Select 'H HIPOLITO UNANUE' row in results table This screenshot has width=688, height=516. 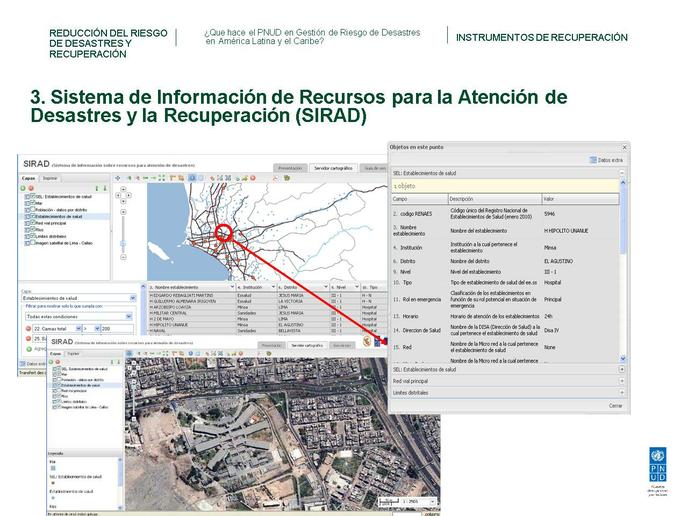(x=268, y=325)
